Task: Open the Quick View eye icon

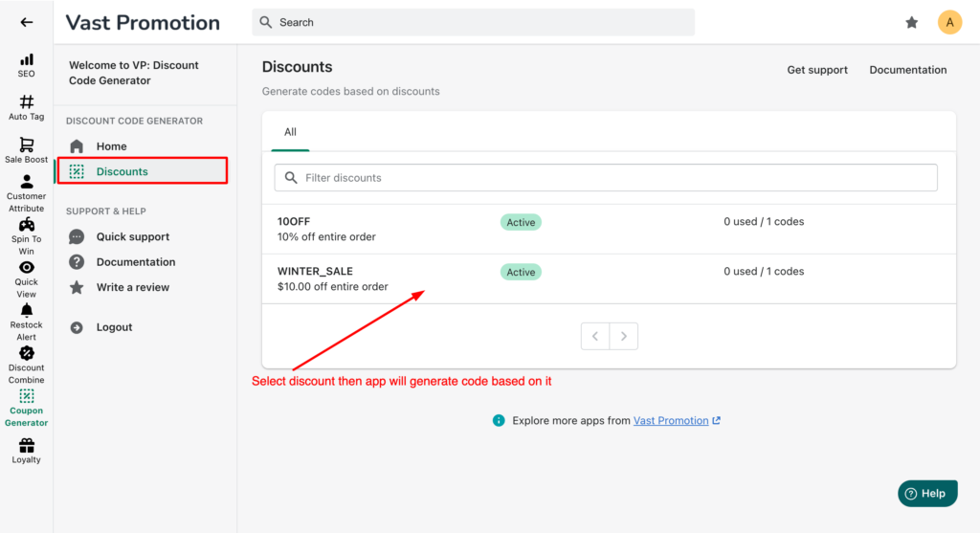Action: [x=26, y=267]
